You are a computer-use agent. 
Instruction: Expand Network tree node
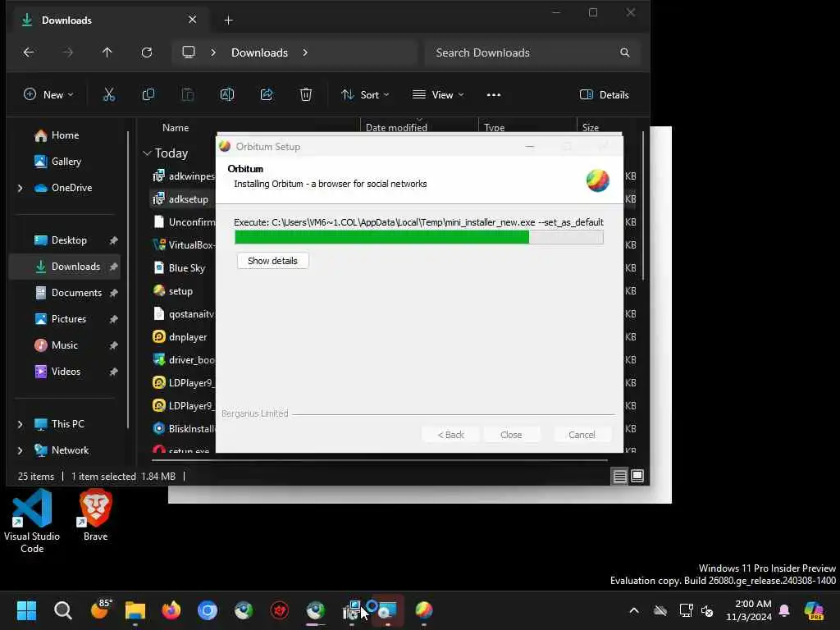coord(21,450)
